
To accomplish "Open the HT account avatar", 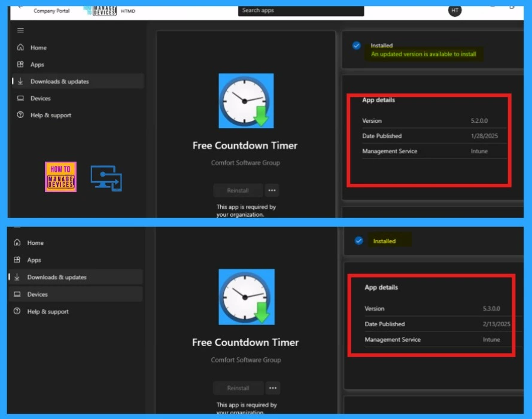I will tap(455, 10).
